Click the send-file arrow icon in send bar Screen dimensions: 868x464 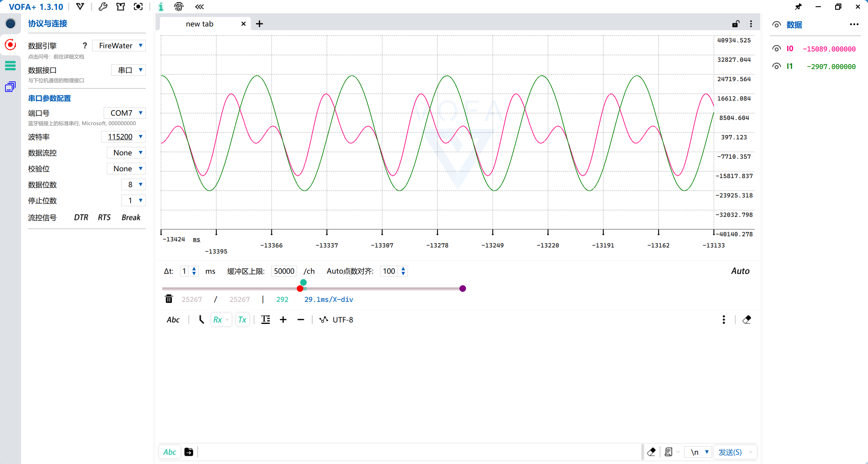pyautogui.click(x=189, y=452)
